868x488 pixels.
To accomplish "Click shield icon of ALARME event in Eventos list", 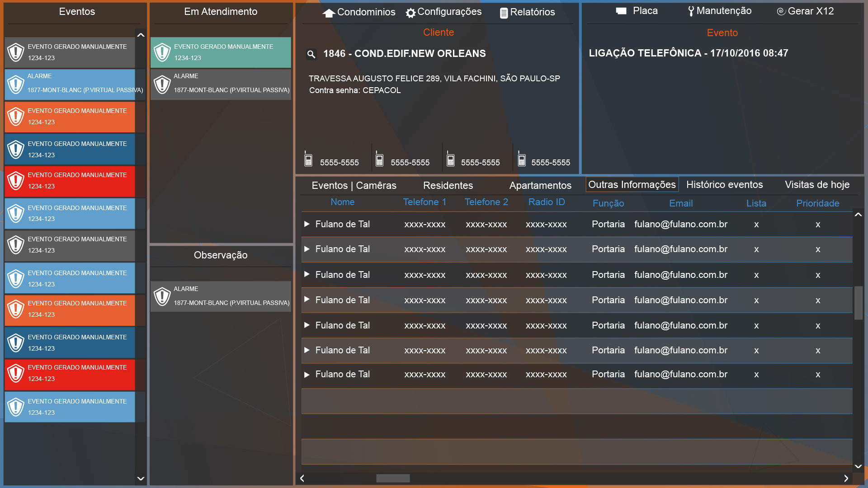I will 16,84.
